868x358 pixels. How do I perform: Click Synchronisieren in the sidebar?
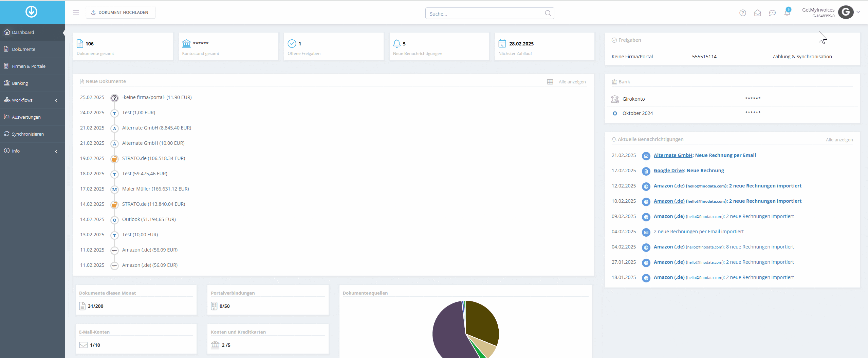[x=33, y=134]
